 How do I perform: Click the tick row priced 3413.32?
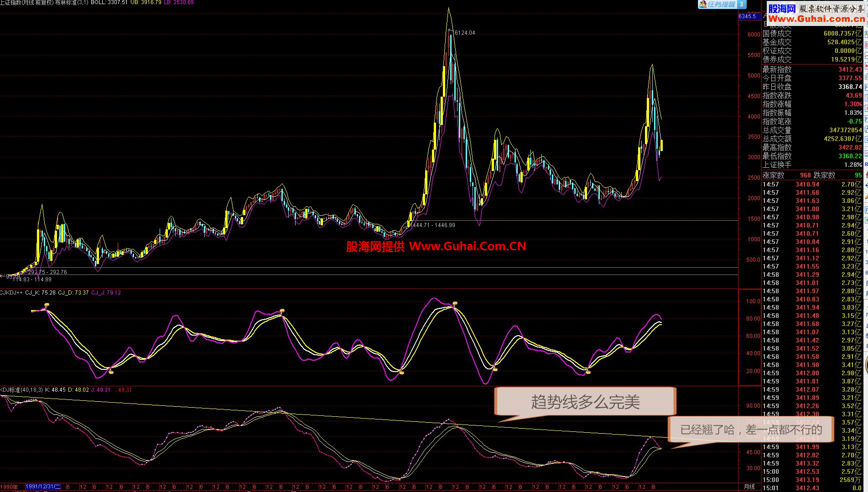pos(812,463)
